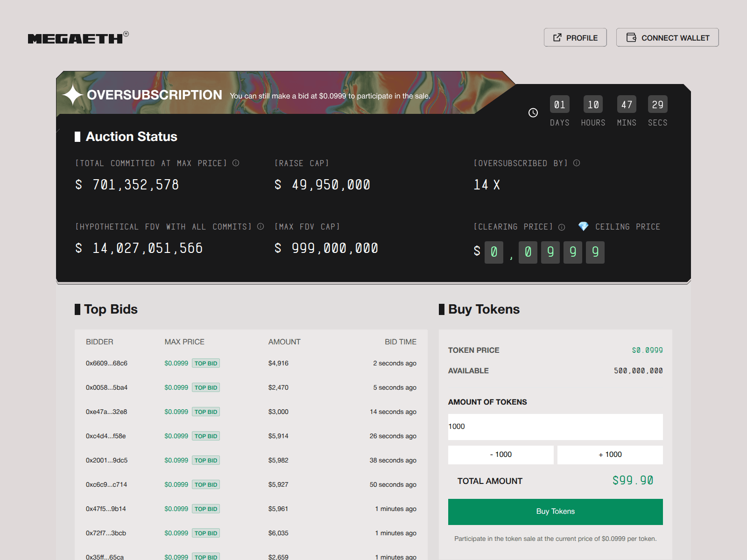Click the Top Bids heading

(111, 309)
